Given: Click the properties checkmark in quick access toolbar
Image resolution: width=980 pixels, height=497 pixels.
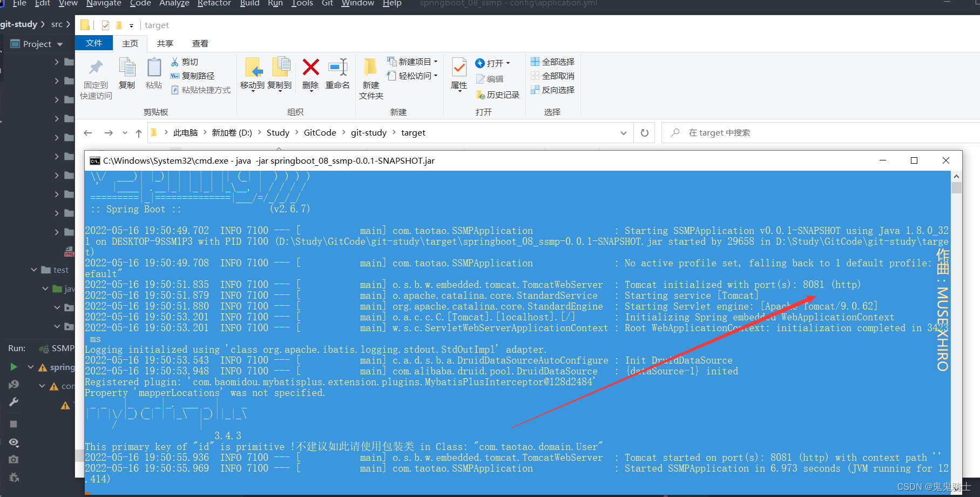Looking at the screenshot, I should 105,25.
